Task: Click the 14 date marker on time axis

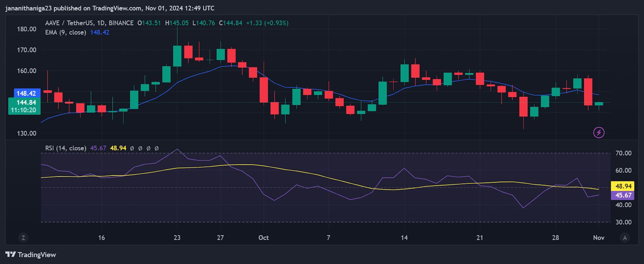Action: pos(404,238)
